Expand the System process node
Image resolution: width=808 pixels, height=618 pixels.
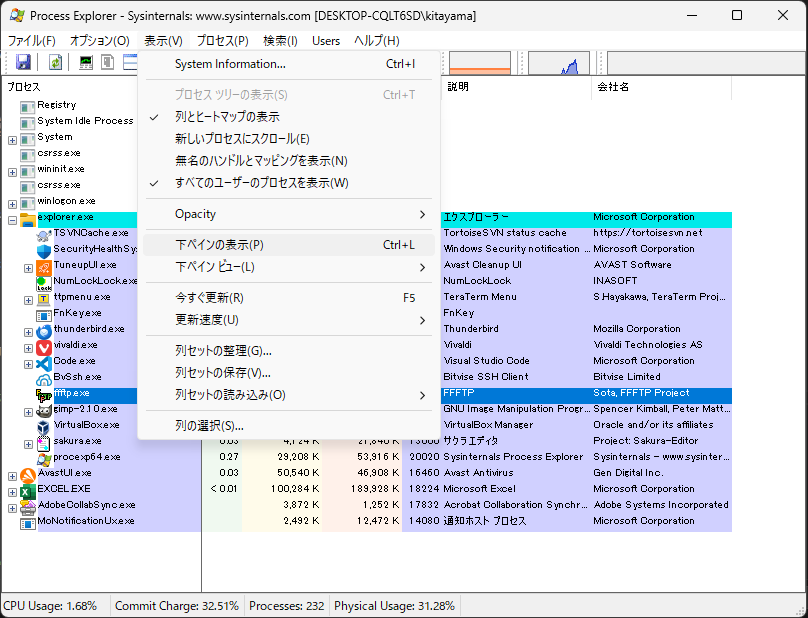point(12,140)
